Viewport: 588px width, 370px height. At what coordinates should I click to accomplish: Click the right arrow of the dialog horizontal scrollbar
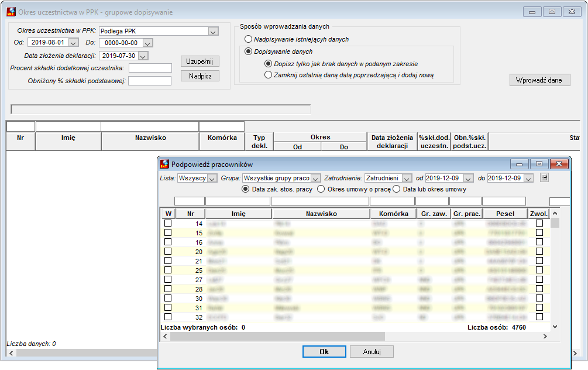point(545,336)
